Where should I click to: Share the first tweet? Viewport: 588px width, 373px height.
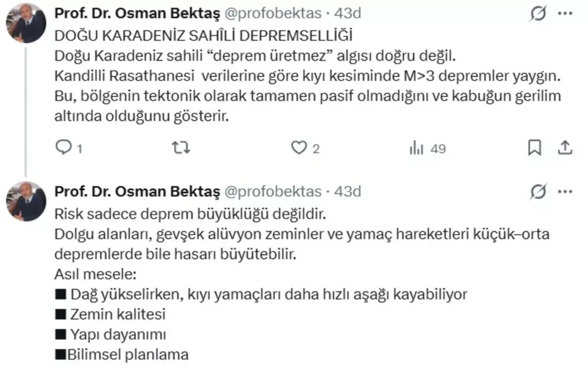pyautogui.click(x=565, y=148)
